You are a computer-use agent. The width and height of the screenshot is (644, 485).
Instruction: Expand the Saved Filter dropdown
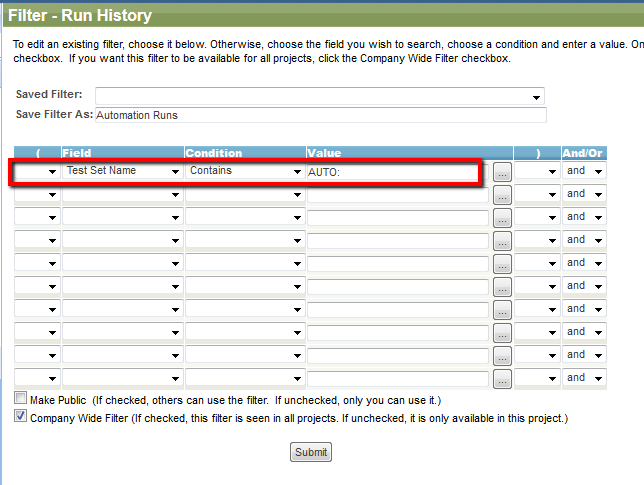[x=320, y=96]
